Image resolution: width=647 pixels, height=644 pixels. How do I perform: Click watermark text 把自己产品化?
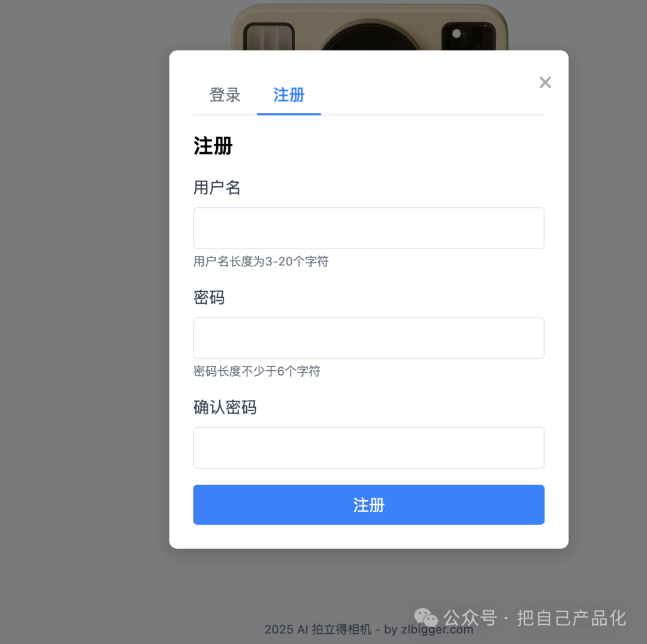pos(572,618)
